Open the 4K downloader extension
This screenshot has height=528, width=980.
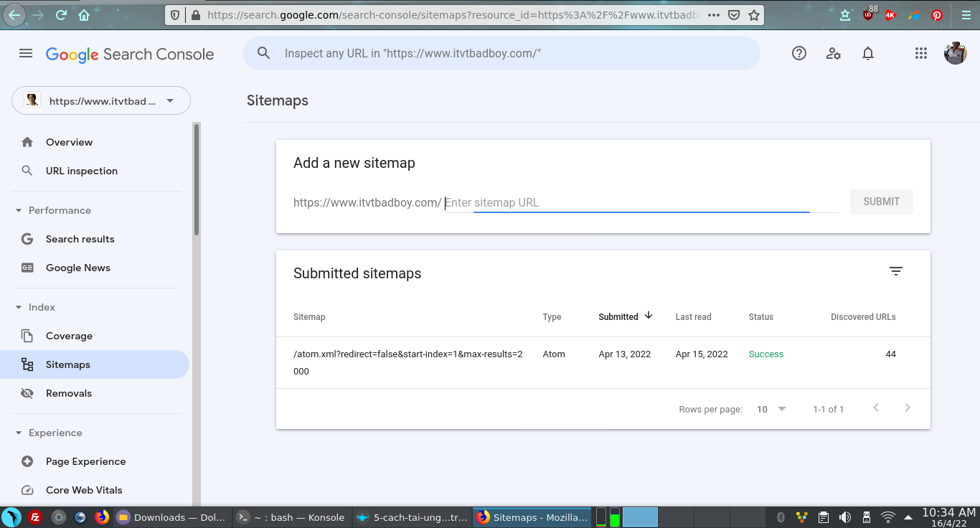pos(890,14)
